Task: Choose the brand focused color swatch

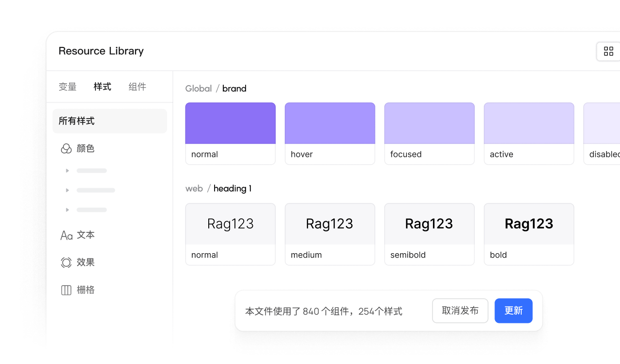Action: click(429, 124)
